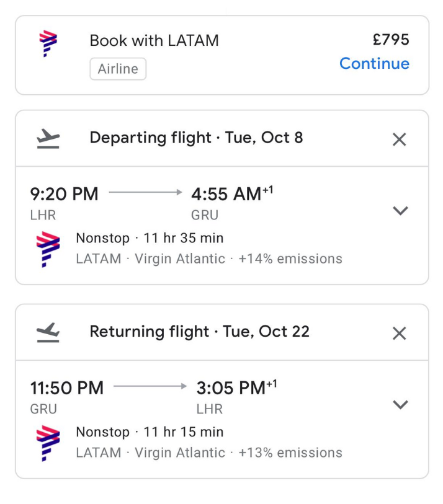The width and height of the screenshot is (443, 504).
Task: Open the 'Departing flight · Tue, Oct 8' header
Action: (196, 138)
